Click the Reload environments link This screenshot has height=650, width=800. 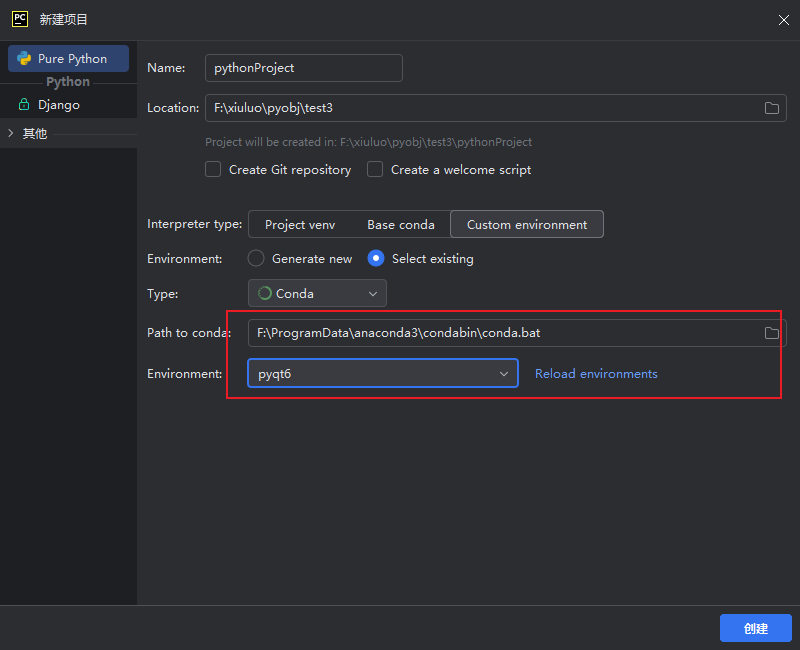596,374
